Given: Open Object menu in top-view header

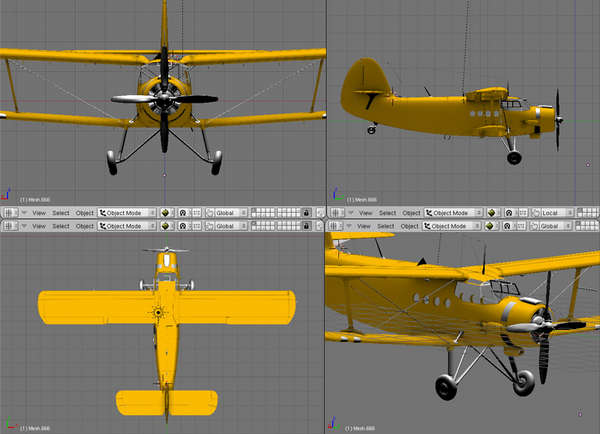Looking at the screenshot, I should 85,226.
